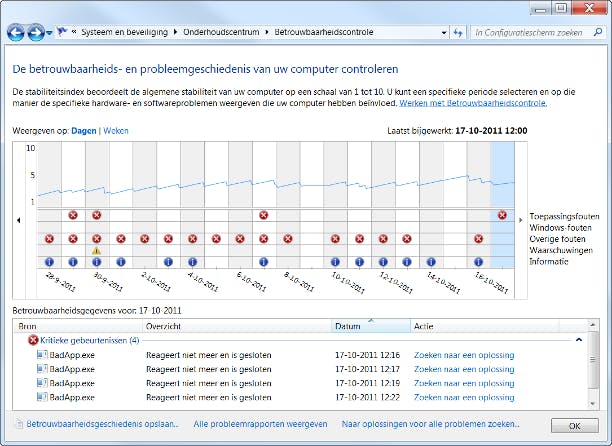Go back with the blue Back arrow
The height and width of the screenshot is (446, 612).
pos(16,32)
